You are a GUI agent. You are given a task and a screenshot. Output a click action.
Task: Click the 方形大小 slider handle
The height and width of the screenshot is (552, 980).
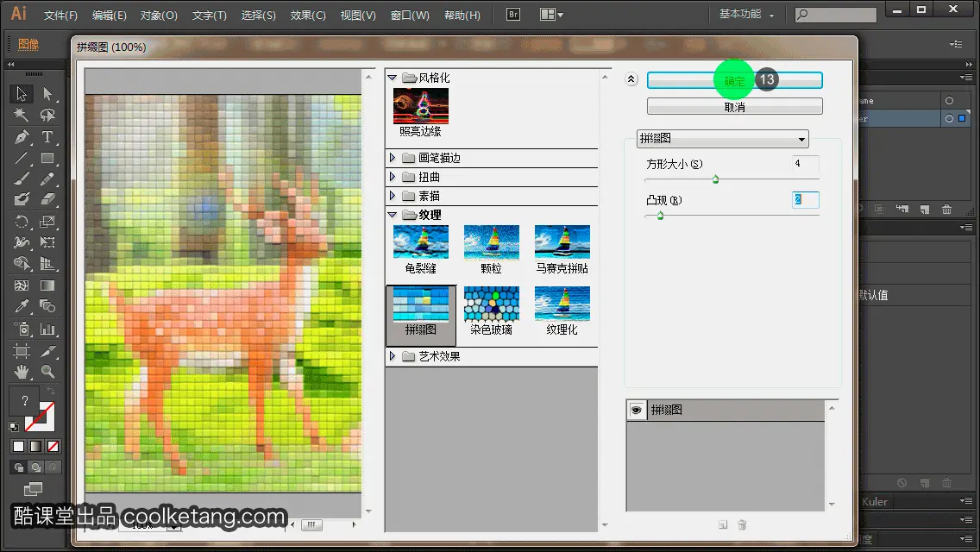tap(716, 179)
